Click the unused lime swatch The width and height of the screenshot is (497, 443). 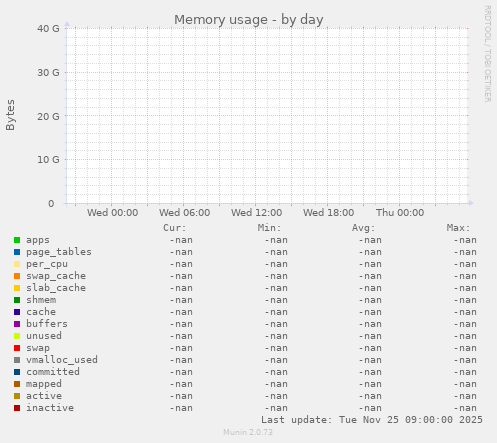[x=17, y=336]
